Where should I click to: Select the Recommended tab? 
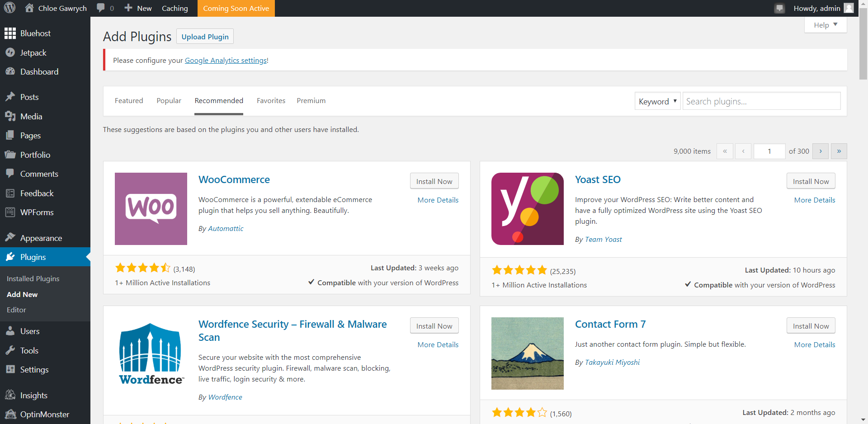tap(219, 101)
